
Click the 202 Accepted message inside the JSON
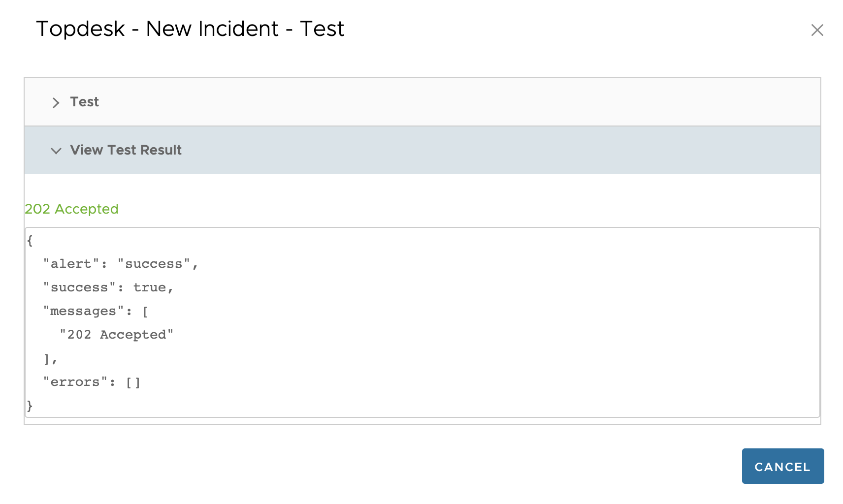[116, 334]
